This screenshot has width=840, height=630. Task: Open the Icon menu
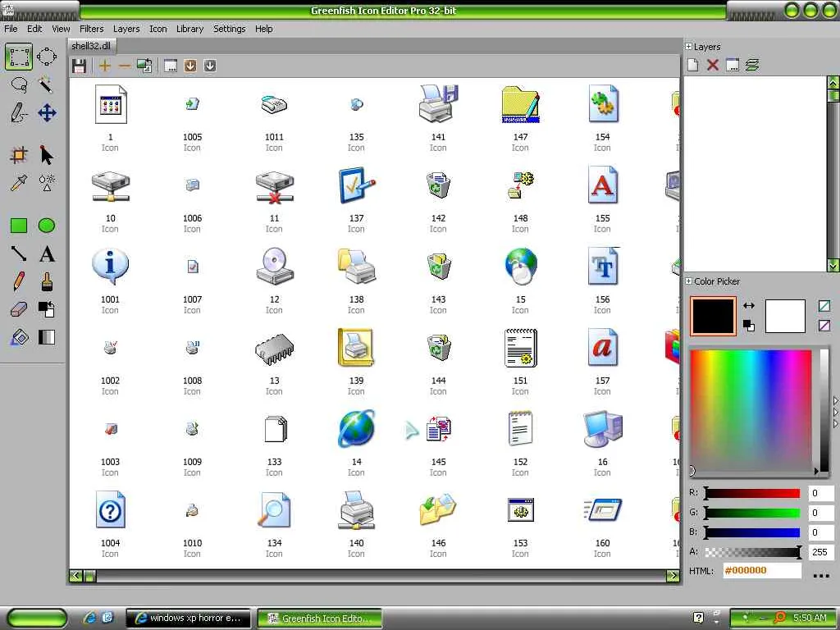point(158,29)
